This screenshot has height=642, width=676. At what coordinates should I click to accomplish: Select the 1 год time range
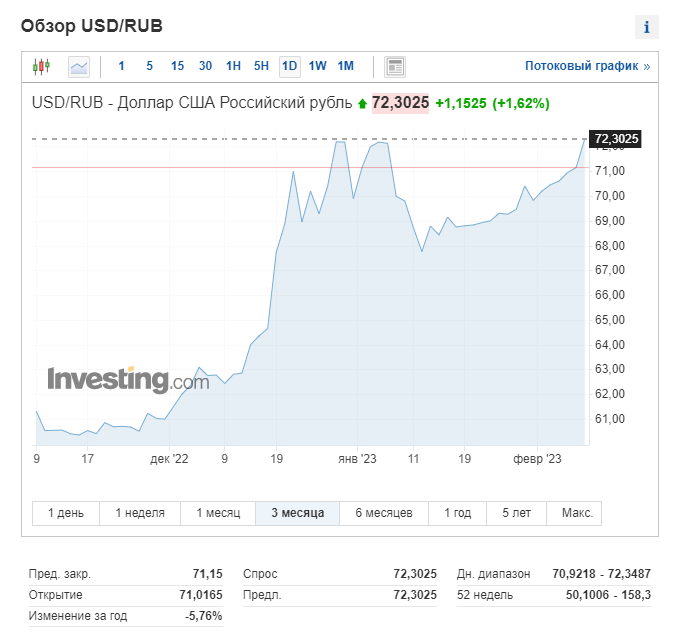(x=455, y=513)
